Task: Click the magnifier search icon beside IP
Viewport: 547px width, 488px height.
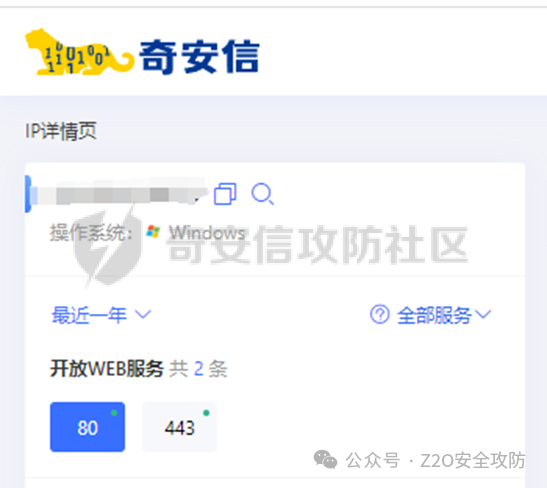Action: [263, 194]
